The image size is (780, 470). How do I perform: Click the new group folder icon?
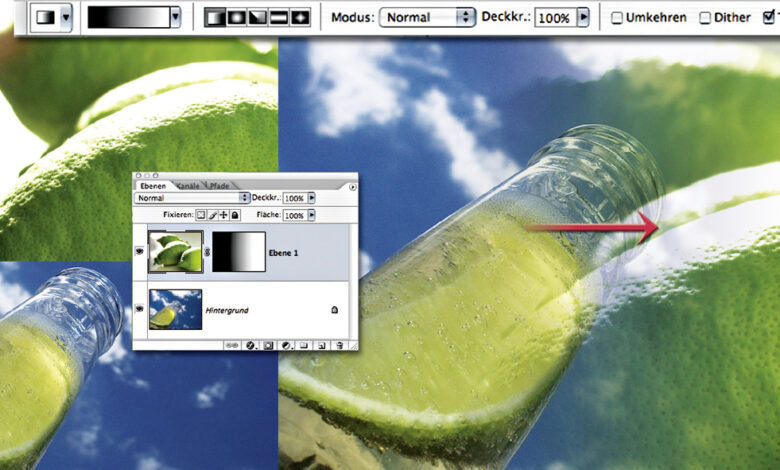click(304, 345)
